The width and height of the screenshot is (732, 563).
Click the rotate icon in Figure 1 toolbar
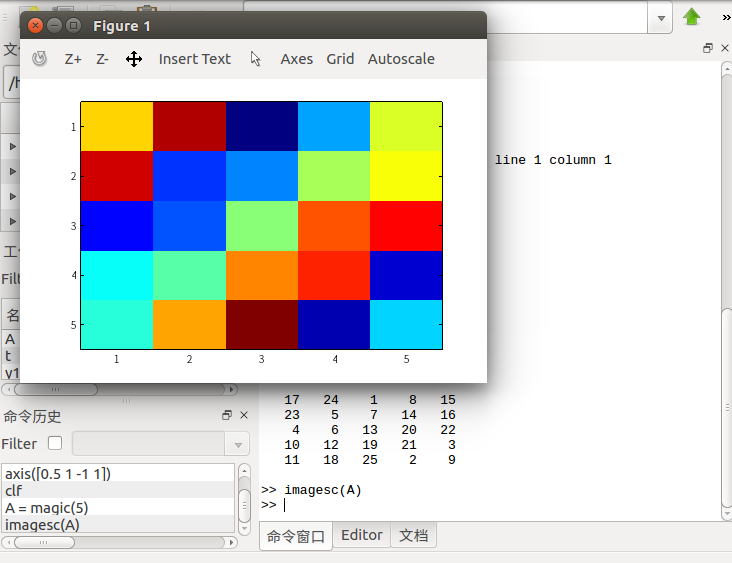tap(40, 59)
